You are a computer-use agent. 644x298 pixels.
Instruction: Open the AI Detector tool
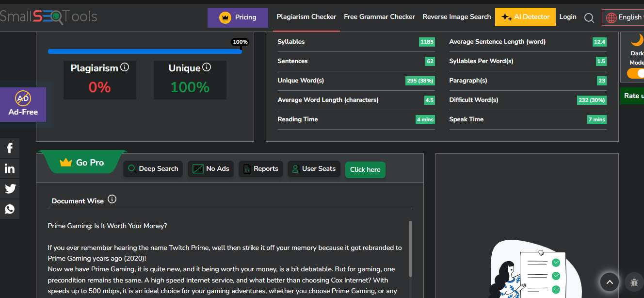tap(525, 17)
